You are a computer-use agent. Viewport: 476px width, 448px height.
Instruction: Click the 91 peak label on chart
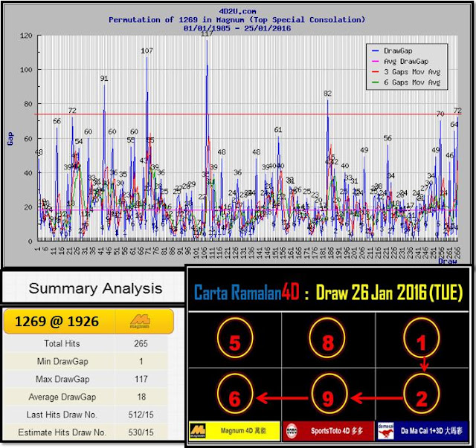click(104, 79)
